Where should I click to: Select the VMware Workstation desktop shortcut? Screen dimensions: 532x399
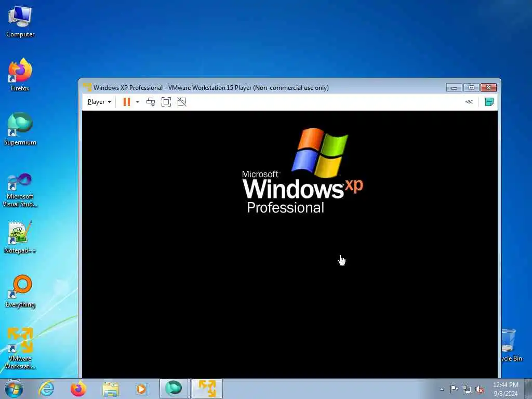[x=20, y=349]
